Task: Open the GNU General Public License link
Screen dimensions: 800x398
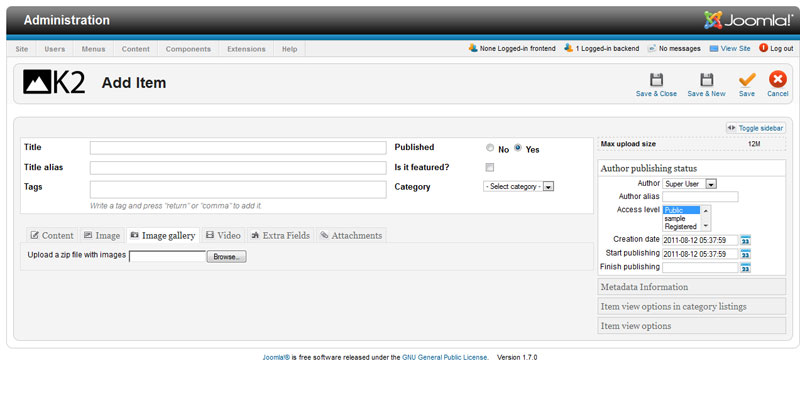Action: 444,358
